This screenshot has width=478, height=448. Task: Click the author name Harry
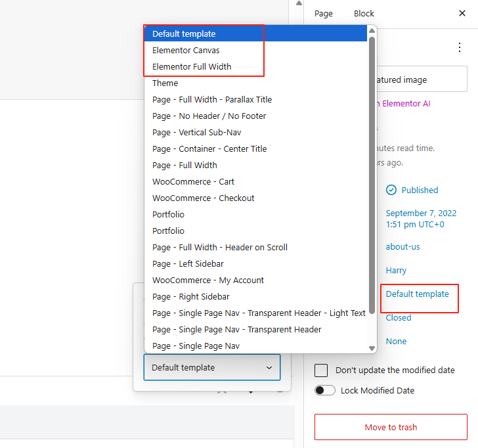(396, 270)
